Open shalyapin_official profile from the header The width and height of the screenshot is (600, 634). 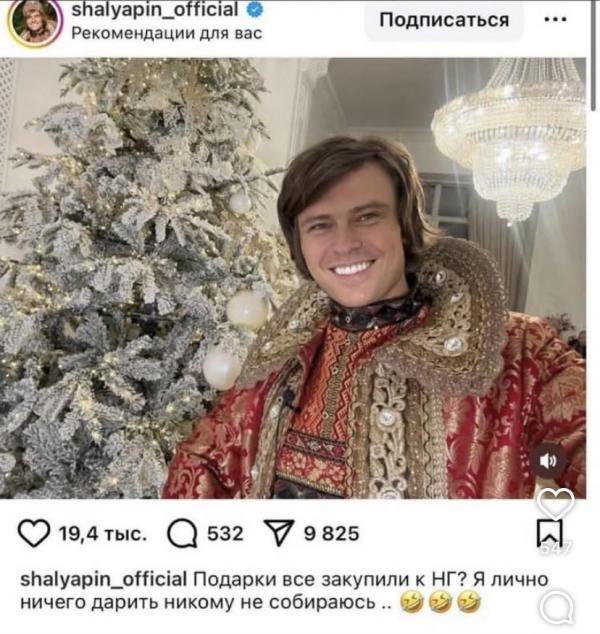[x=155, y=10]
